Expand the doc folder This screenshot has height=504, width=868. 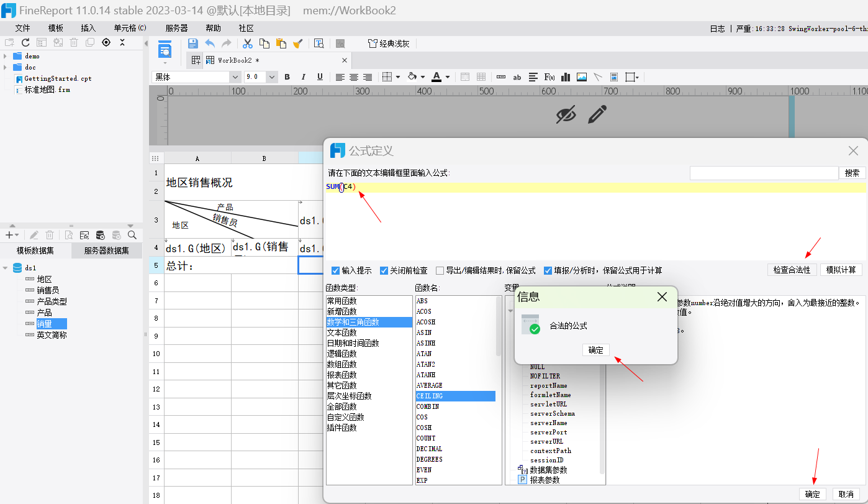(x=5, y=67)
